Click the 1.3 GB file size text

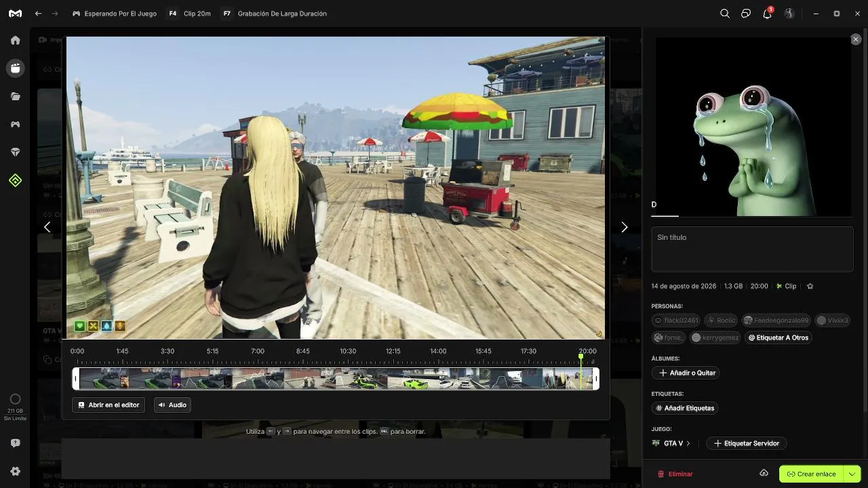point(733,286)
